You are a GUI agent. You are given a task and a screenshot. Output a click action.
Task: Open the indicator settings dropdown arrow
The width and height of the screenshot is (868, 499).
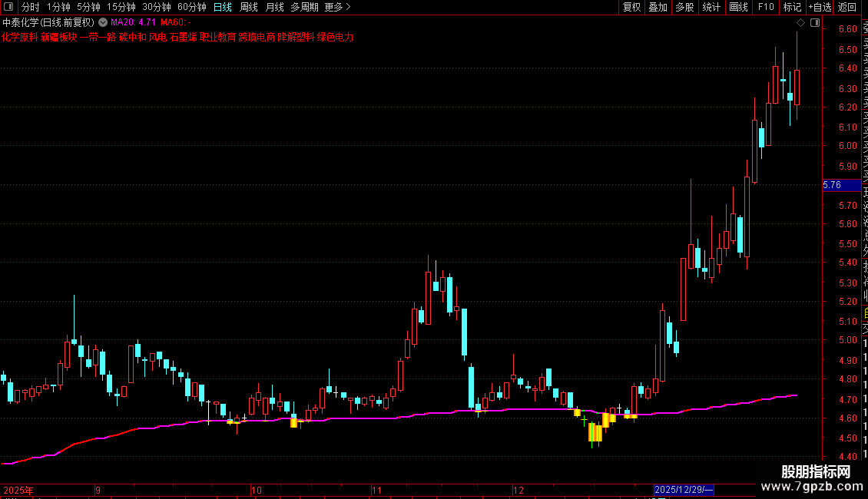(103, 23)
